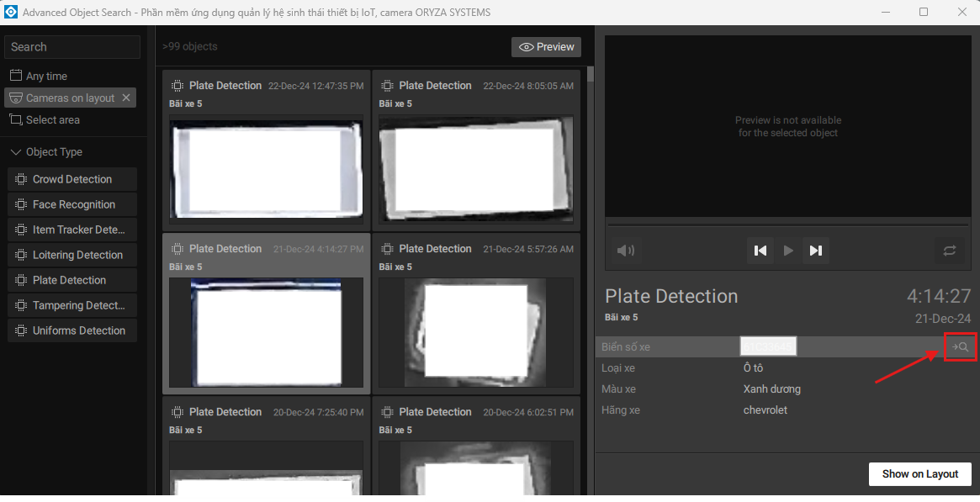Toggle the loop playback icon
Screen dimensions: 980x502
click(x=950, y=251)
